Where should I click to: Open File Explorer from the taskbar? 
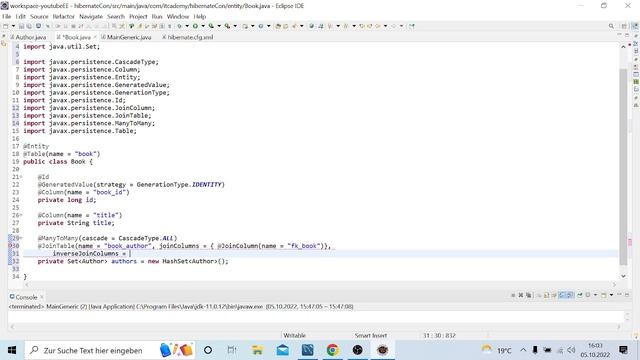point(258,350)
